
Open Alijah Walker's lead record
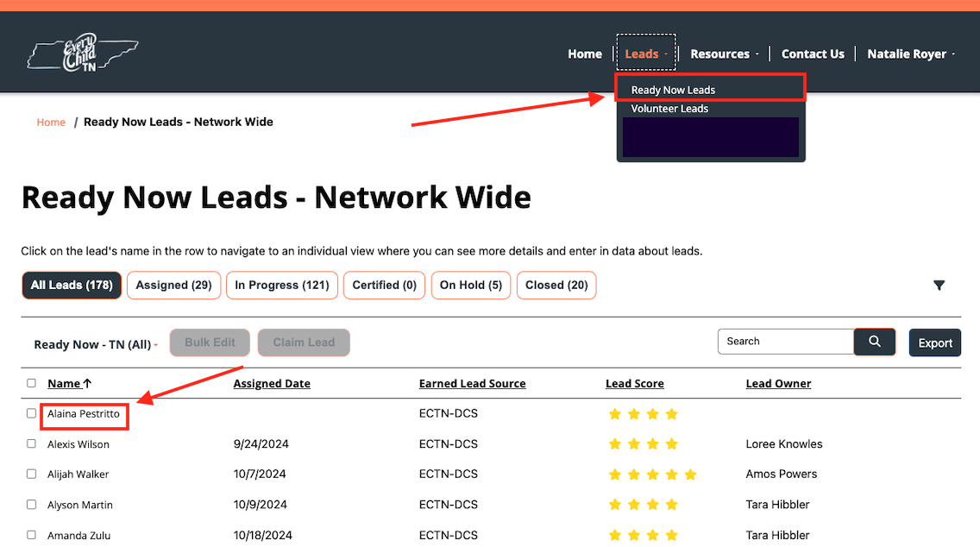pos(79,475)
